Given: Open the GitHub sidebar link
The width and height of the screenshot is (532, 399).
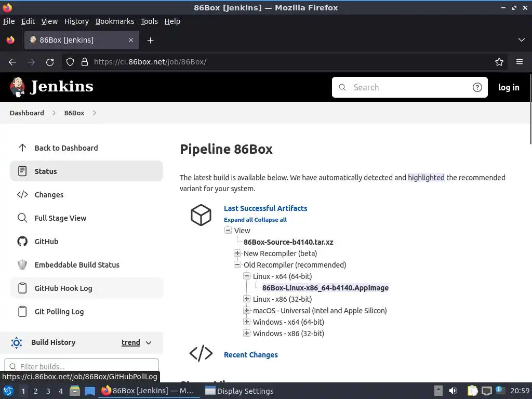Looking at the screenshot, I should (x=87, y=242).
